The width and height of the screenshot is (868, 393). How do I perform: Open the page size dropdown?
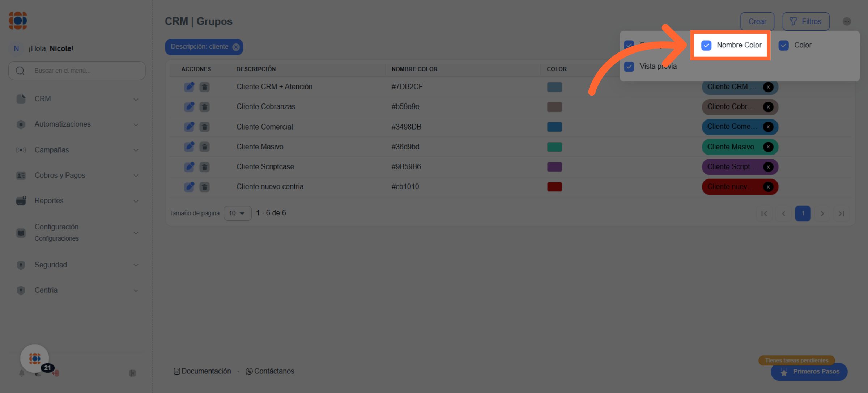[x=237, y=213]
